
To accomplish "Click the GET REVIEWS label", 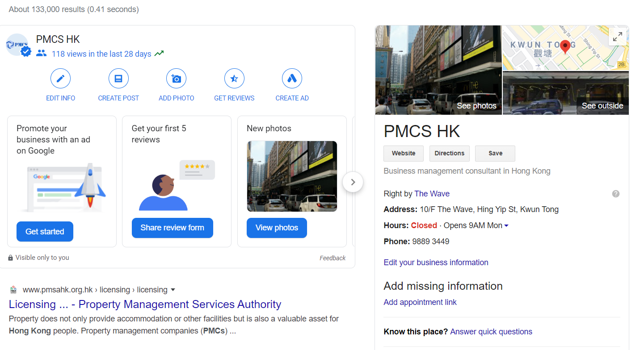I will click(234, 98).
